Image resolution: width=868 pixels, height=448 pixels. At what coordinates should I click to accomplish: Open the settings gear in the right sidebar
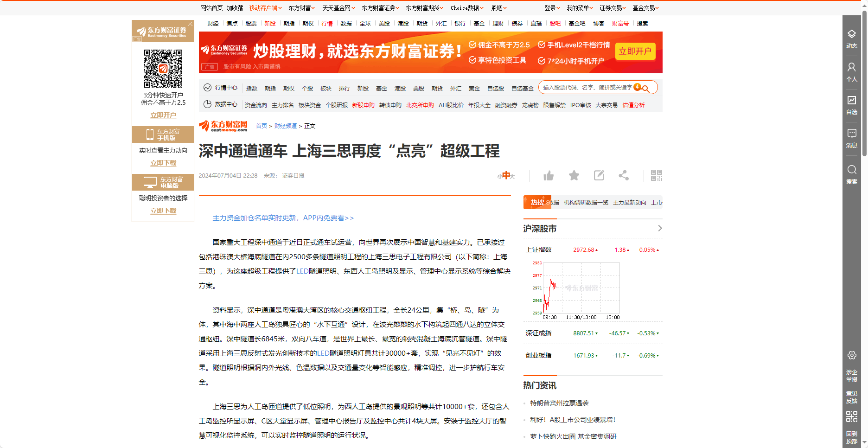coord(852,355)
